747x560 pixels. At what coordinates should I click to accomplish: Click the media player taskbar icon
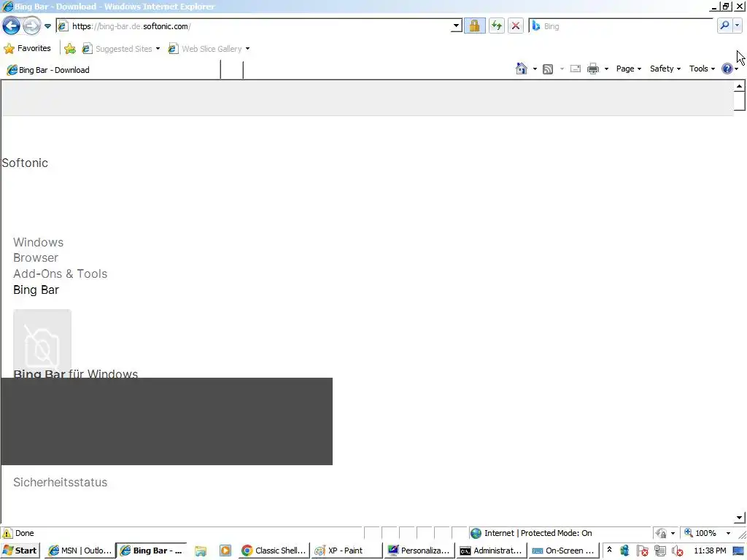(x=225, y=551)
